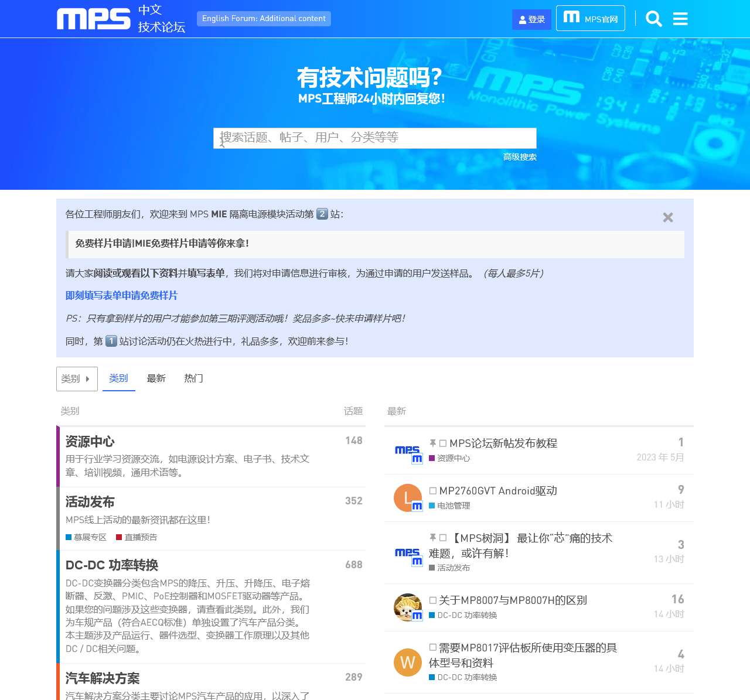Click the purple 资源中心 tag color square
The height and width of the screenshot is (700, 750).
[x=432, y=459]
